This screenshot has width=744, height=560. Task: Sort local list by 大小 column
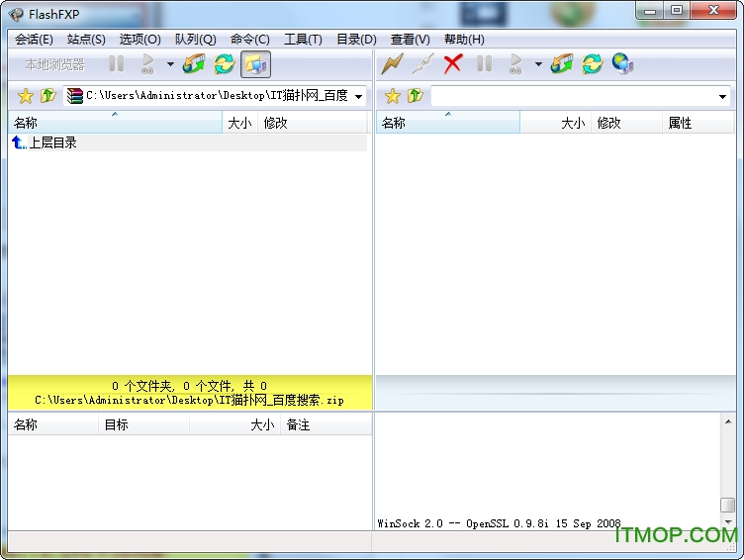pos(240,123)
